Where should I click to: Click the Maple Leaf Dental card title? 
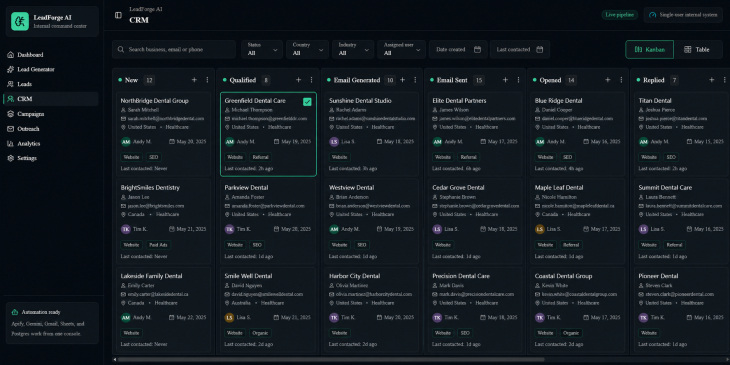point(559,188)
